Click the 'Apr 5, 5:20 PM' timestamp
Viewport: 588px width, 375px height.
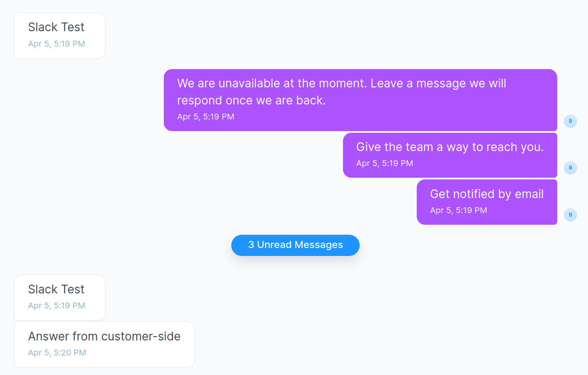point(57,353)
